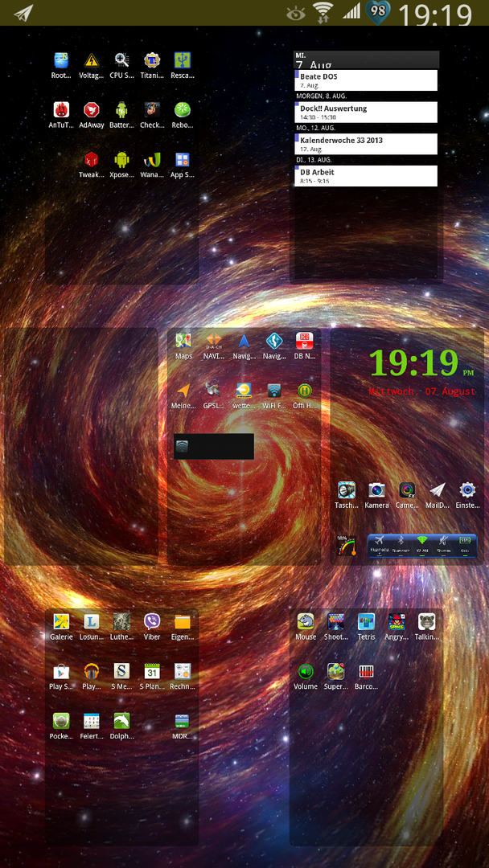The image size is (489, 868).
Task: Open the green USB Rescan app
Action: pos(183,60)
